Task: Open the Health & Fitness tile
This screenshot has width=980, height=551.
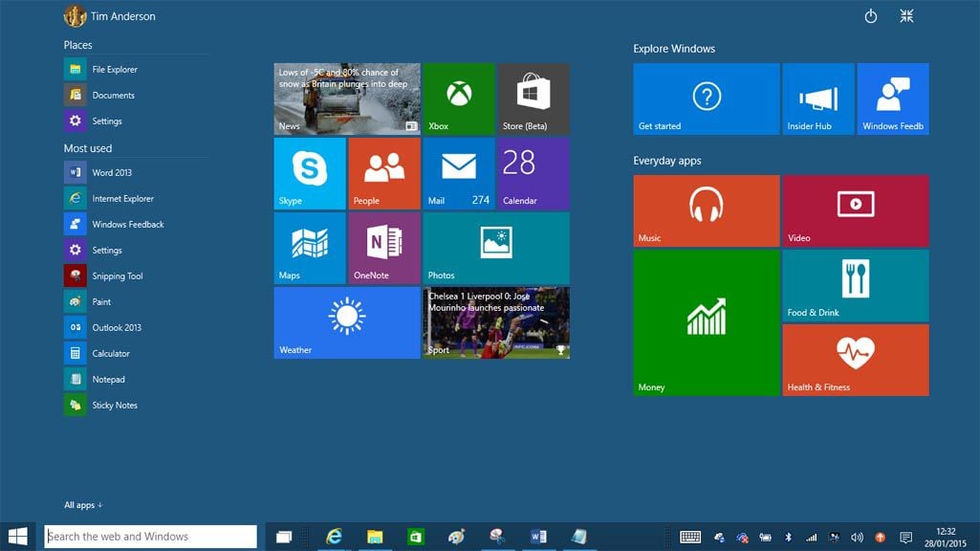Action: [x=856, y=361]
